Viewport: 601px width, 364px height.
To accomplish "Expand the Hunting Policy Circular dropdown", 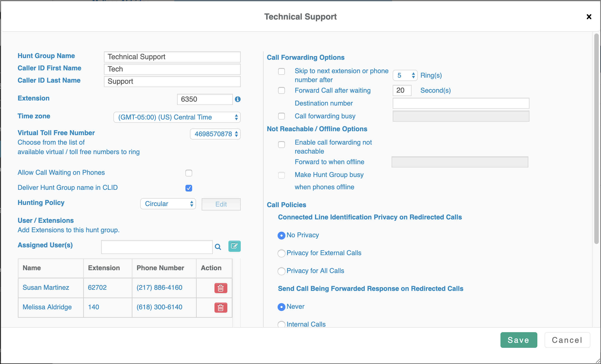I will tap(168, 204).
